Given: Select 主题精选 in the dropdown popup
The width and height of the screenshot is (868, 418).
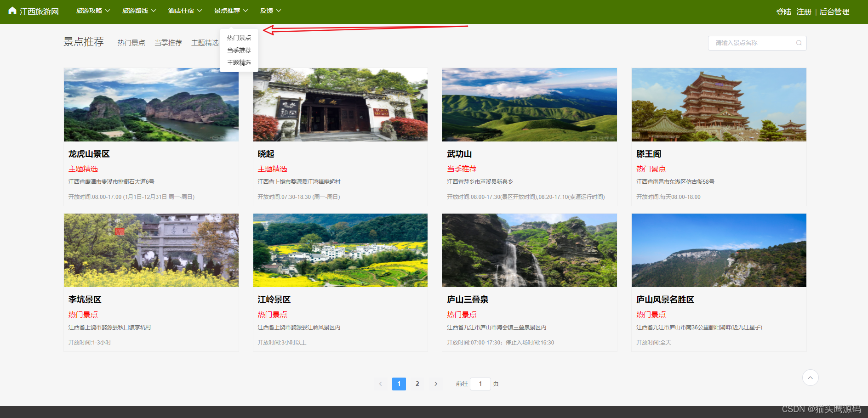Looking at the screenshot, I should [239, 62].
